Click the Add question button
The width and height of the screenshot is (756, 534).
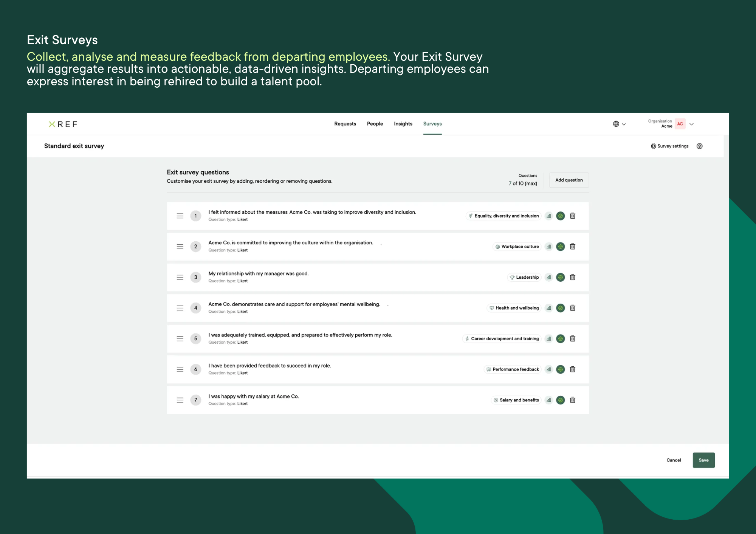(x=569, y=180)
